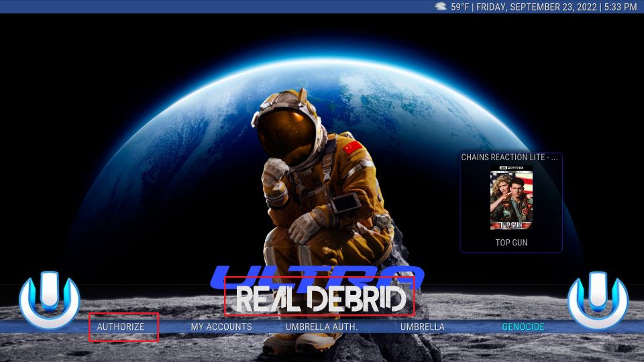This screenshot has height=362, width=644.
Task: Select the highlighted Genocide entry
Action: click(523, 326)
